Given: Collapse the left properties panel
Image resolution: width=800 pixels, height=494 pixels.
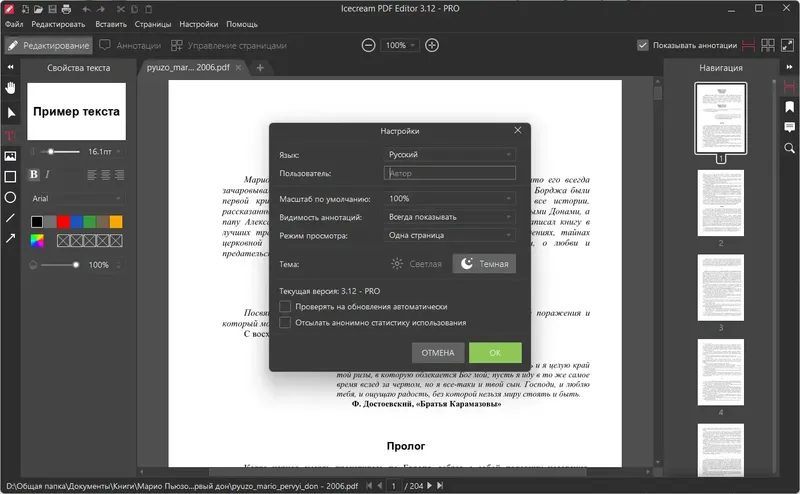Looking at the screenshot, I should tap(10, 67).
